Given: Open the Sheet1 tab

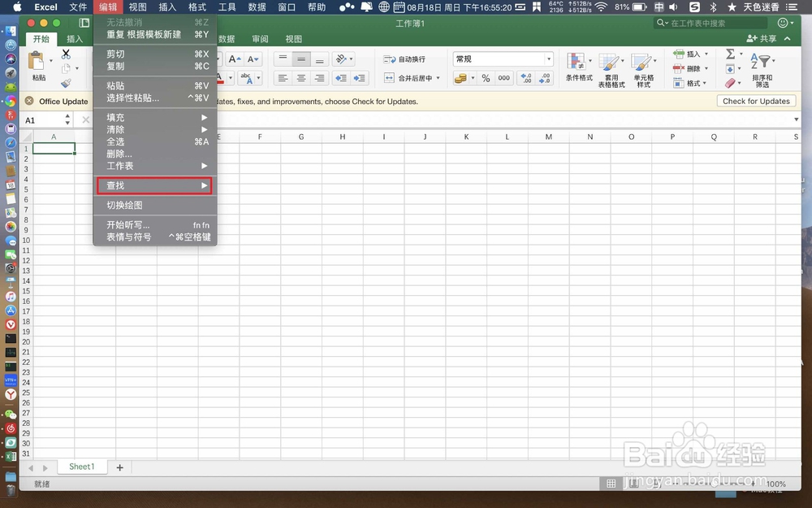Looking at the screenshot, I should (x=82, y=467).
